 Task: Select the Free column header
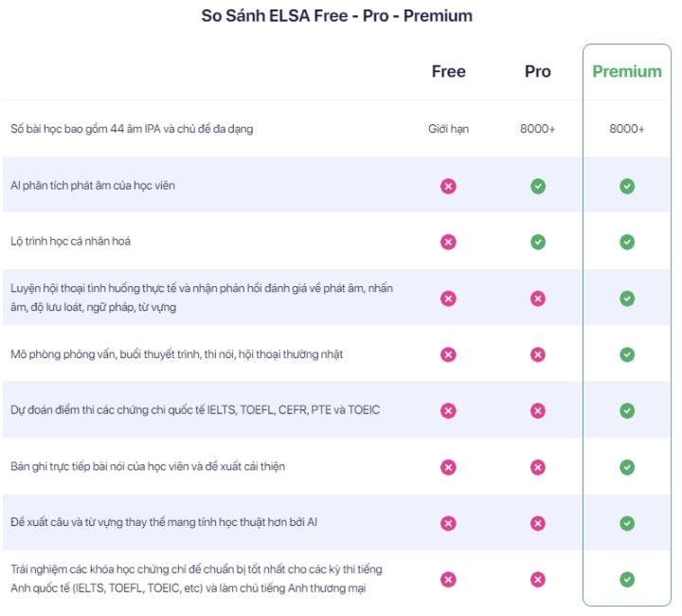tap(448, 71)
